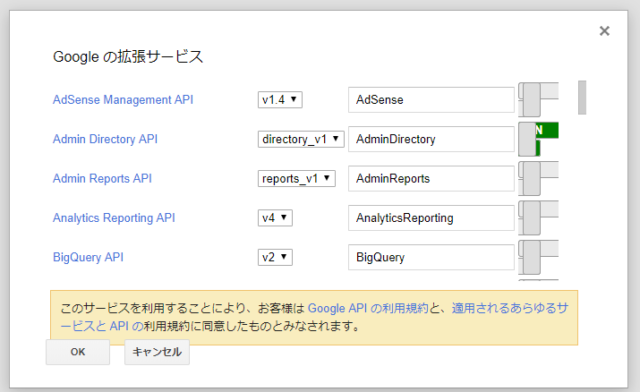Viewport: 640px width, 392px height.
Task: Click the services list scrollbar thumb
Action: (x=582, y=98)
